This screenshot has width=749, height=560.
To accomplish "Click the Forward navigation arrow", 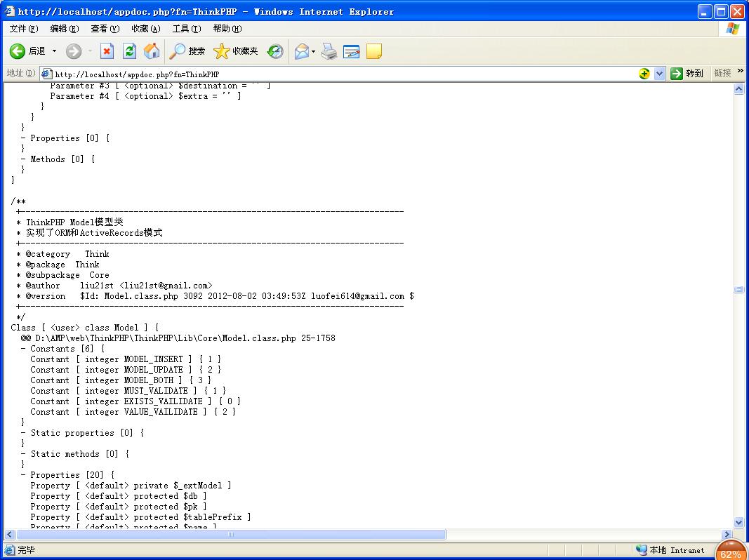I will pyautogui.click(x=74, y=51).
